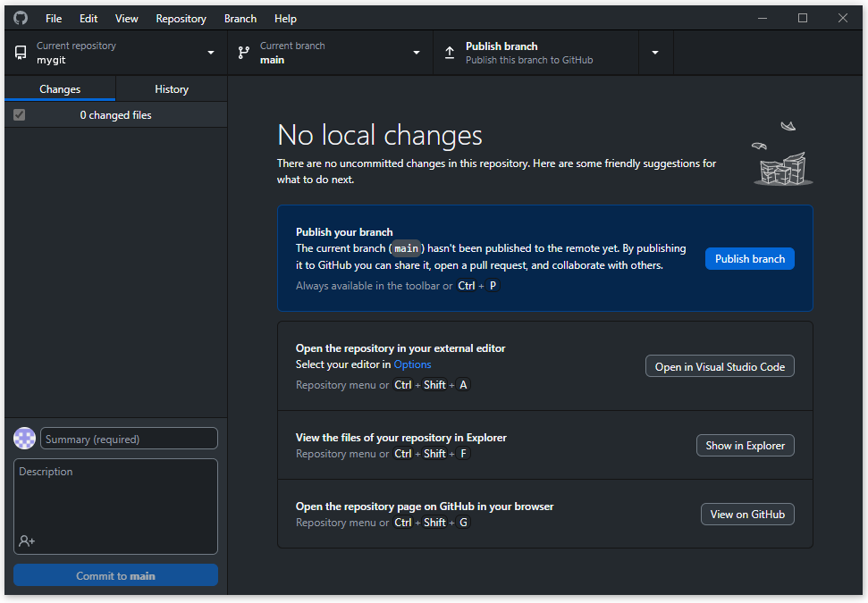This screenshot has width=868, height=603.
Task: Open the Repository menu
Action: (181, 19)
